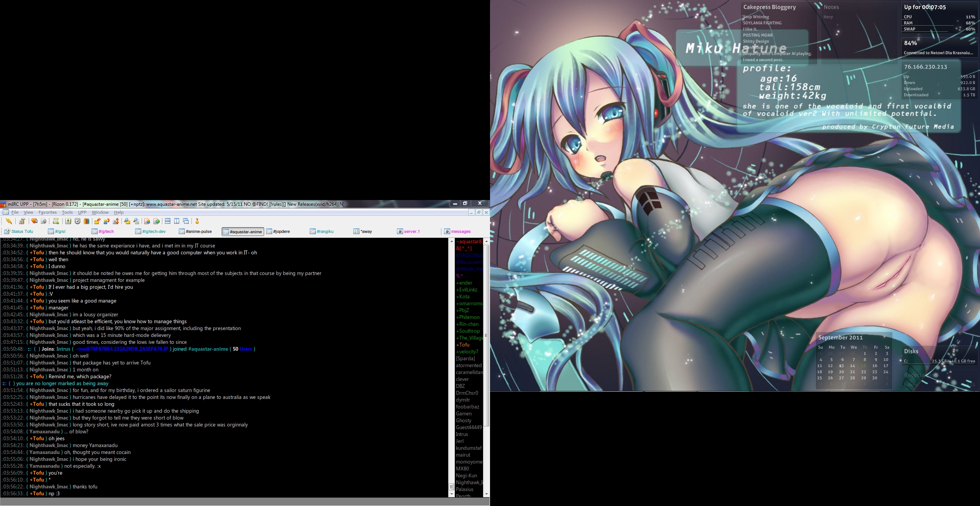Click the Connect lightning bolt icon
Screen dimensions: 980x506
tap(8, 221)
